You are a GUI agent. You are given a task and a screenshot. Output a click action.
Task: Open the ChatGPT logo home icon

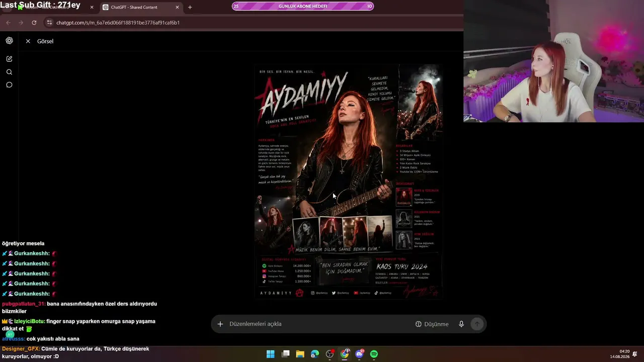click(x=9, y=41)
